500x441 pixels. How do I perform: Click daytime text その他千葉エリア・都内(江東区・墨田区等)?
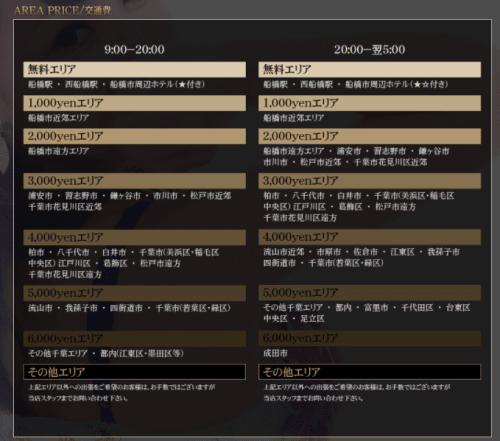point(106,353)
